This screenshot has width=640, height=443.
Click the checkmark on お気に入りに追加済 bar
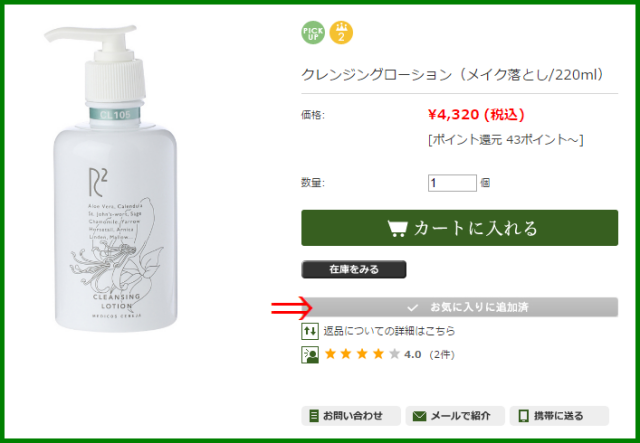(412, 307)
